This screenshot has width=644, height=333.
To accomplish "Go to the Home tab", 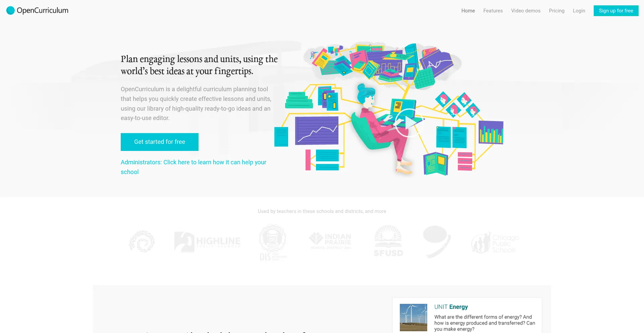I will pyautogui.click(x=468, y=10).
